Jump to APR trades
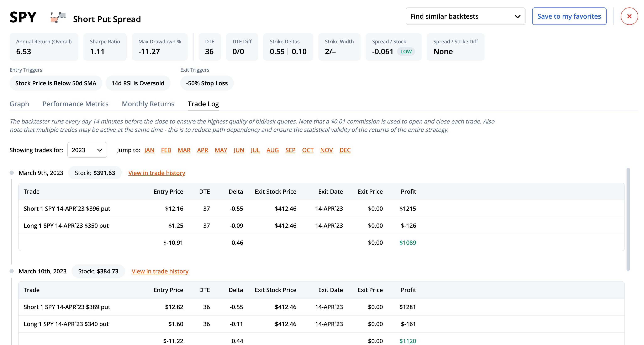This screenshot has width=644, height=345. coord(202,150)
